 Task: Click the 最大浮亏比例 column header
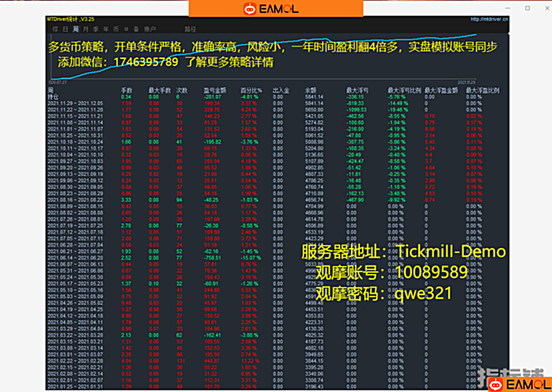tap(405, 90)
